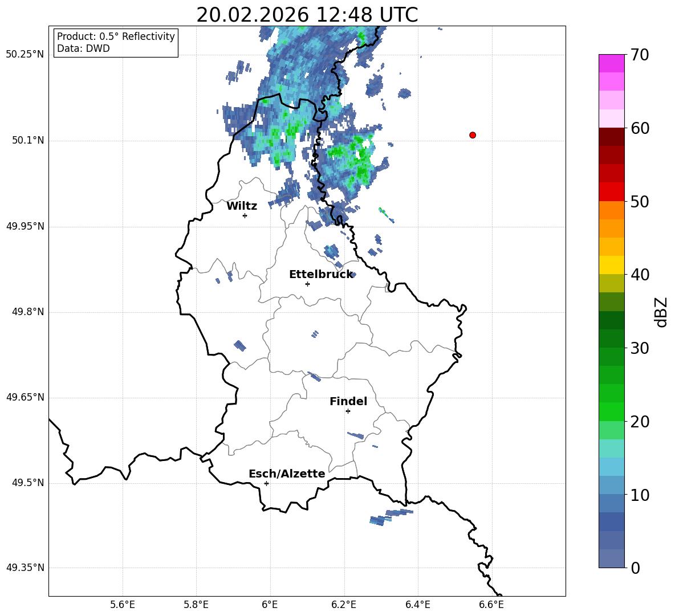Click the 49.5°N latitude label
Image resolution: width=675 pixels, height=616 pixels.
coord(28,483)
